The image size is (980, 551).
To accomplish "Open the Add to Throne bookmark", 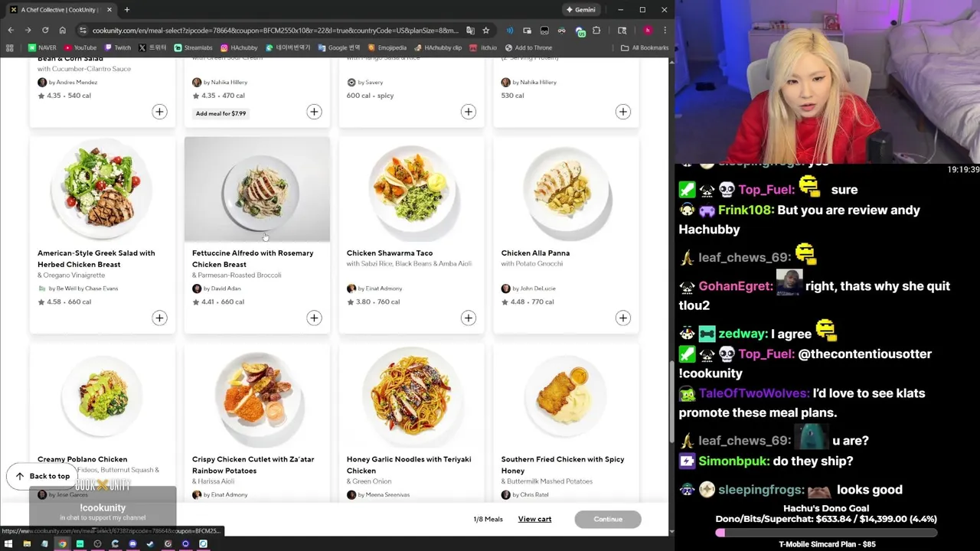I will [x=528, y=47].
